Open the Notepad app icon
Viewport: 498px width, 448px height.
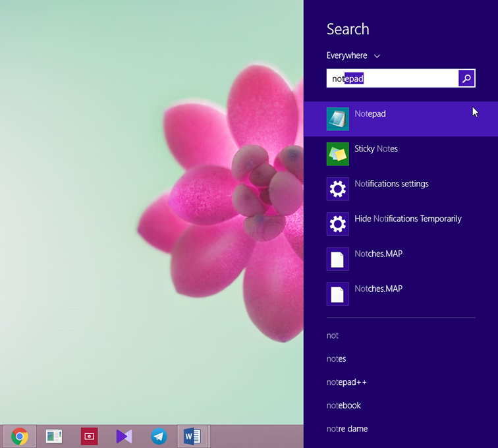point(338,119)
